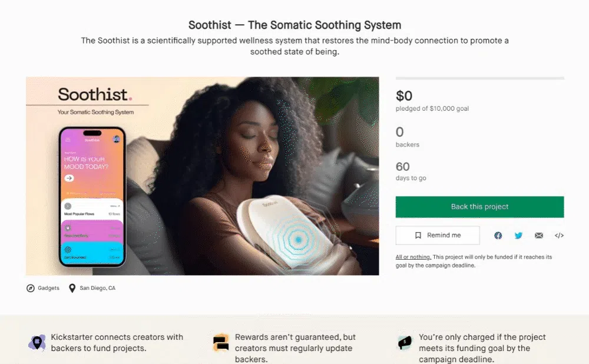This screenshot has height=364, width=589.
Task: Click the location pin icon beside San Diego
Action: (x=72, y=288)
